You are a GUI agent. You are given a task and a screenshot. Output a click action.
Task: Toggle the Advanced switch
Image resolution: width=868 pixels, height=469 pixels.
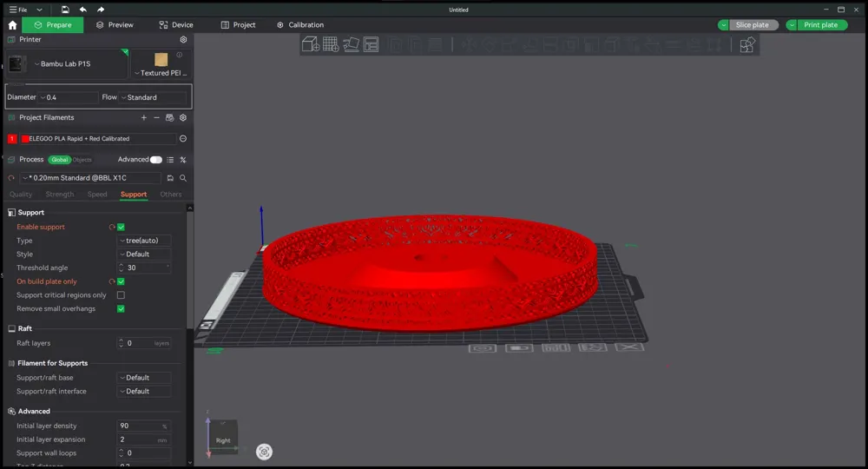(156, 160)
